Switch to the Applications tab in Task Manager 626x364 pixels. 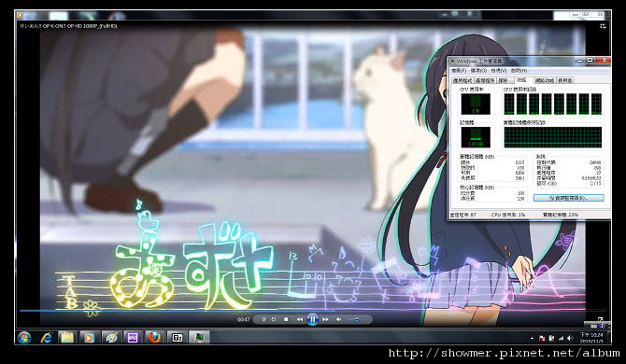(x=462, y=80)
